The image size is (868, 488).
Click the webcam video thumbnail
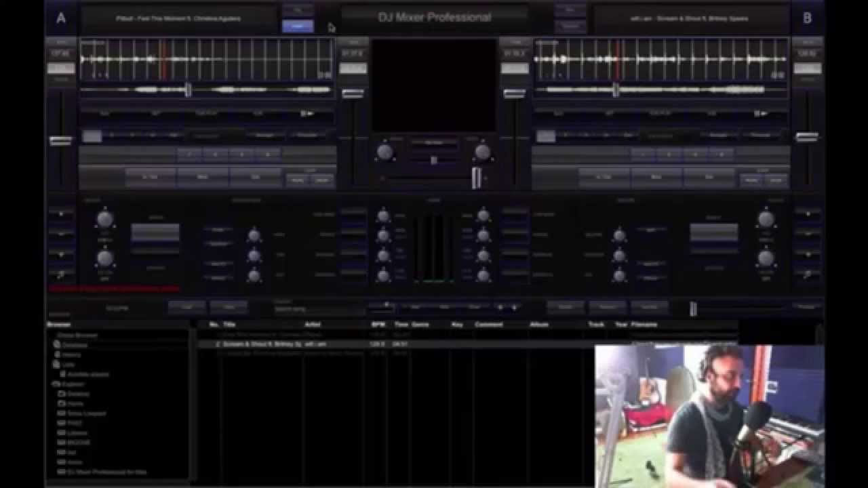[710, 416]
